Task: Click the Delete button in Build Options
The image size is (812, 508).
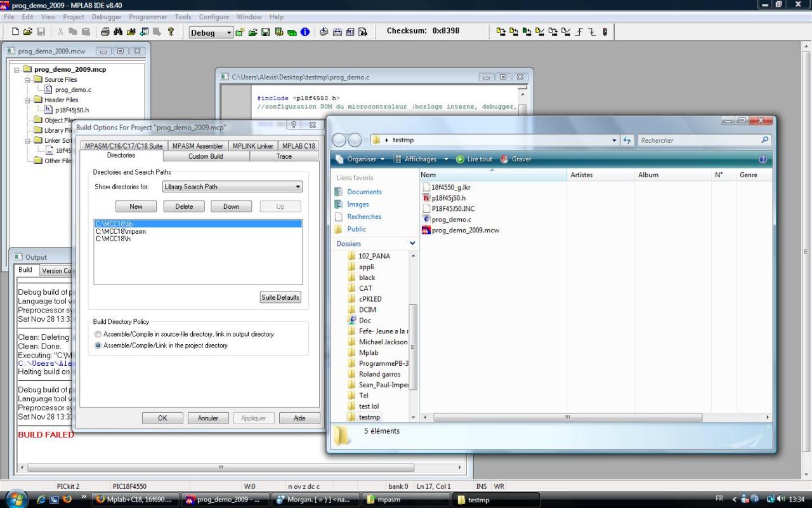Action: tap(184, 206)
